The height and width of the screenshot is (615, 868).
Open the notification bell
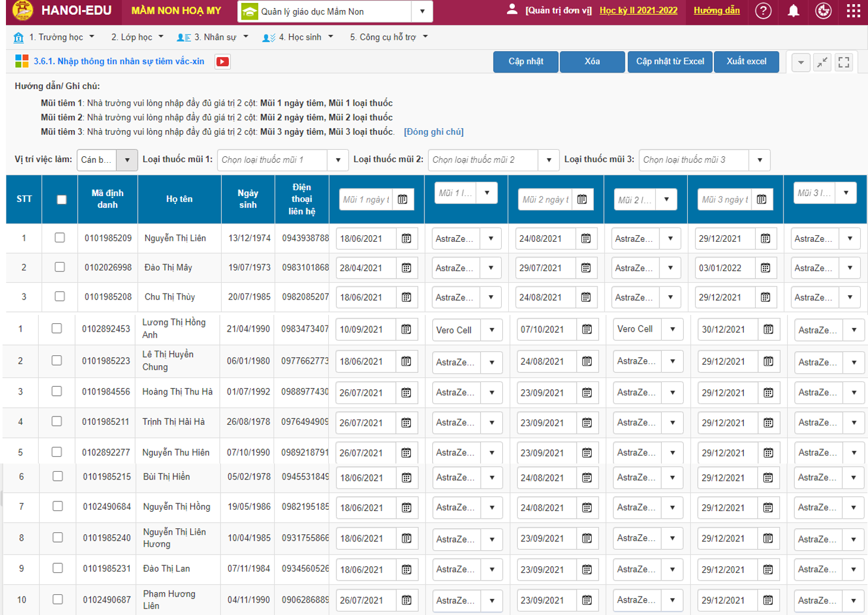[x=793, y=11]
